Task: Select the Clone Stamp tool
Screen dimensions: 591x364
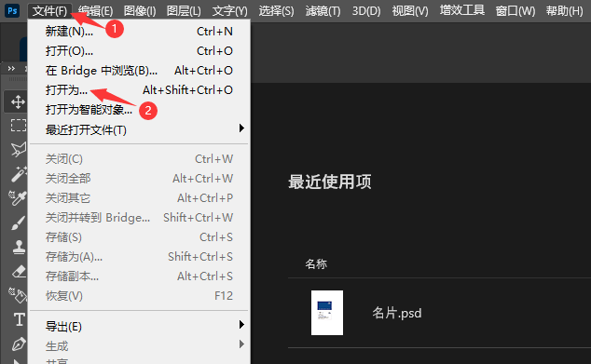Action: coord(19,247)
